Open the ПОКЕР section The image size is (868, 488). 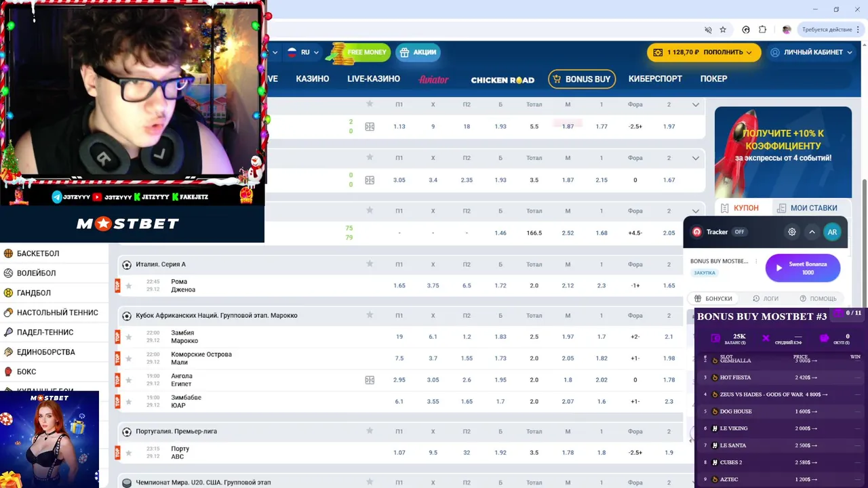[x=713, y=79]
